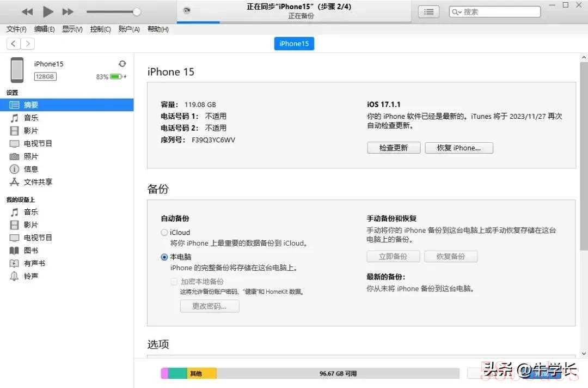Open the 显示(V) menu
This screenshot has width=588, height=388.
pos(72,29)
